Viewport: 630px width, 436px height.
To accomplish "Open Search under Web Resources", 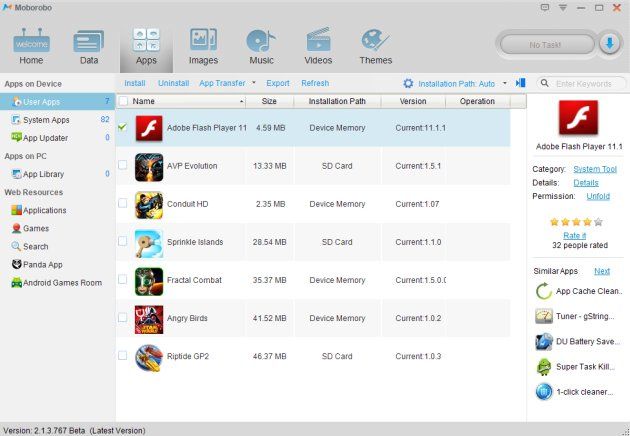I will [30, 246].
